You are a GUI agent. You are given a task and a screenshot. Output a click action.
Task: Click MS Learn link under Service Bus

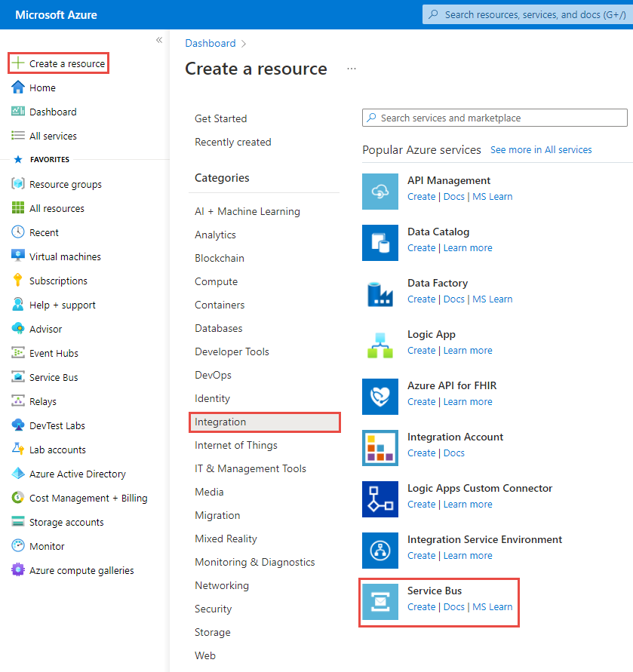coord(493,607)
